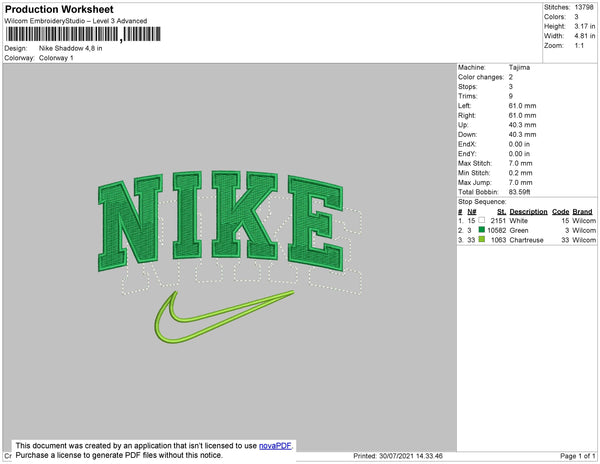Click the barcode under the worksheet title
The image size is (600, 464).
83,34
